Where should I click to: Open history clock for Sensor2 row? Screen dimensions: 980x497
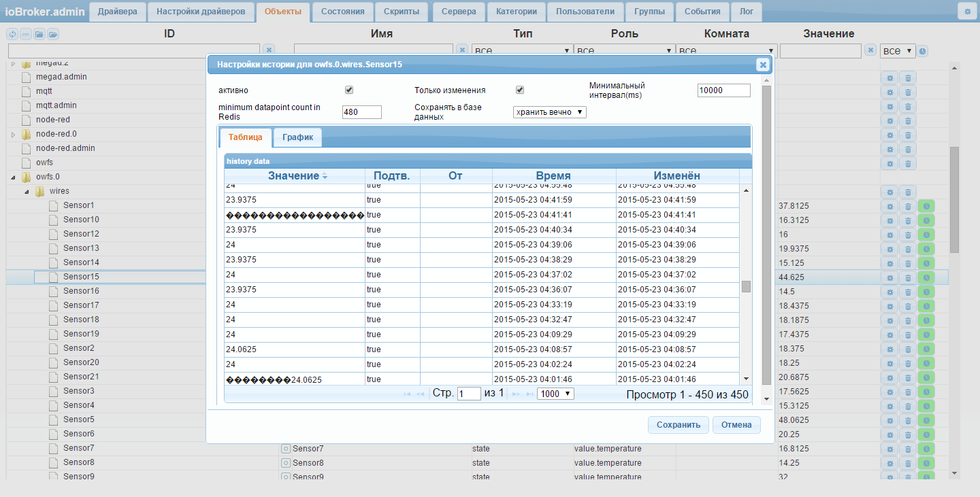[x=926, y=348]
